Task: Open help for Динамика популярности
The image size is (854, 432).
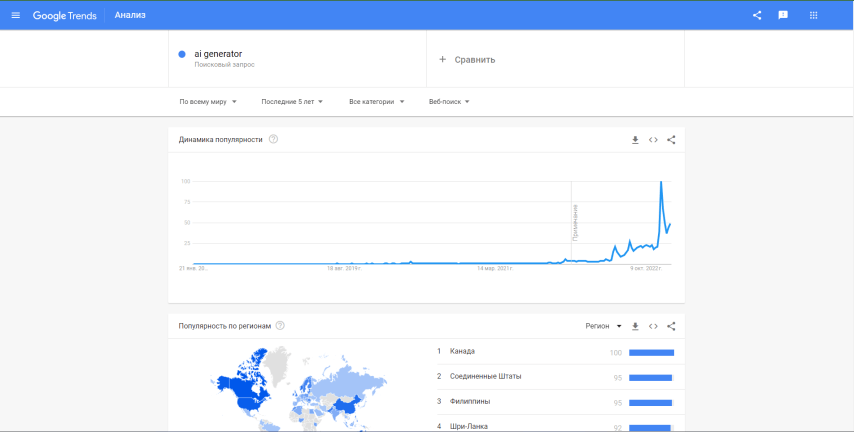Action: [273, 139]
